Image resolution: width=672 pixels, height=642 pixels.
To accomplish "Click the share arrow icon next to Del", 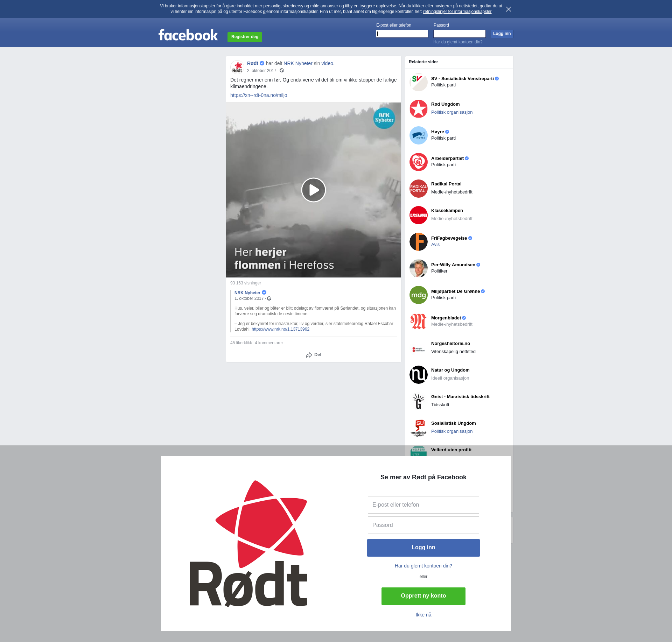I will [309, 355].
